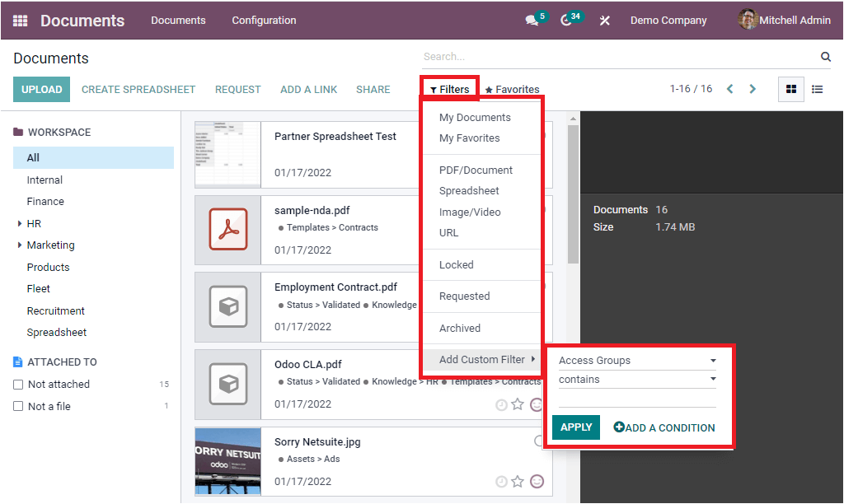
Task: Open Sorry Netsuite.jpg thumbnail
Action: click(x=227, y=461)
